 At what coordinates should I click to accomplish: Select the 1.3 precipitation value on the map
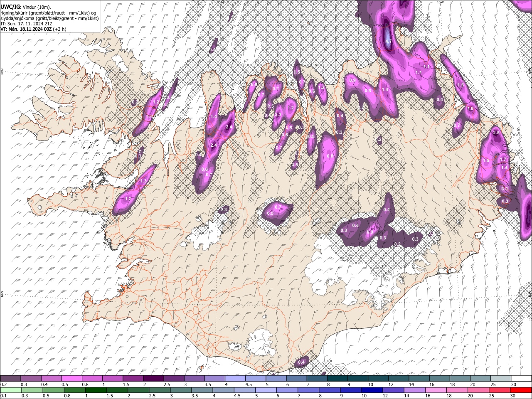pyautogui.click(x=143, y=181)
